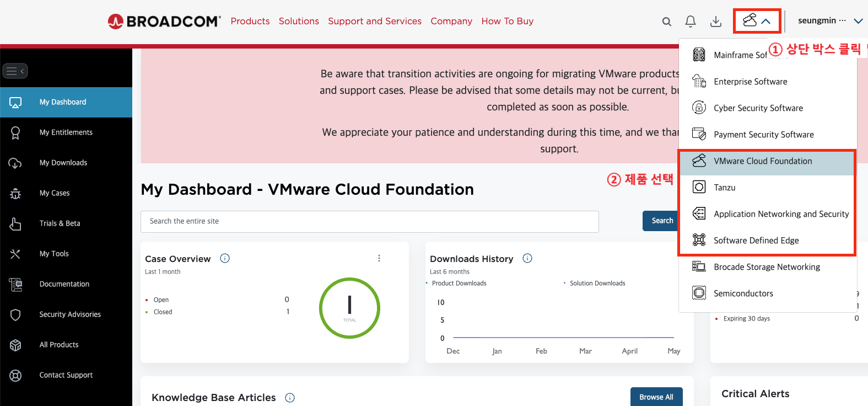Click the Browse All button

pos(656,397)
